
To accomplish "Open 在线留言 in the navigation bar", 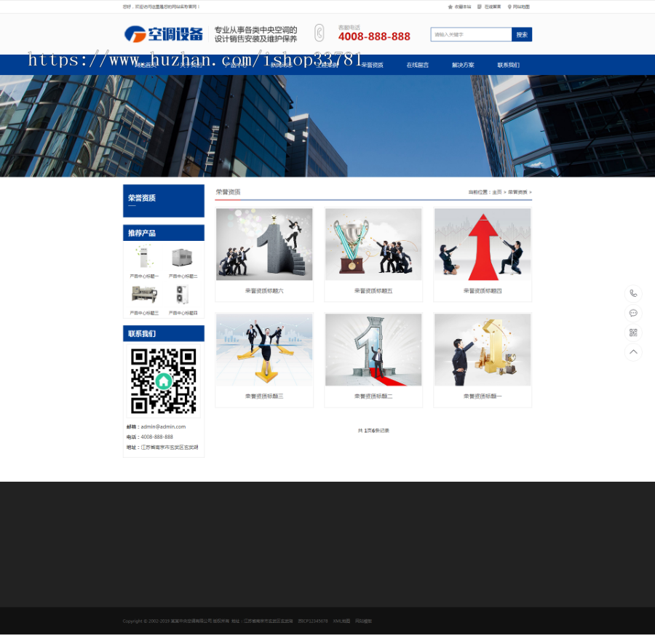I will pos(418,65).
